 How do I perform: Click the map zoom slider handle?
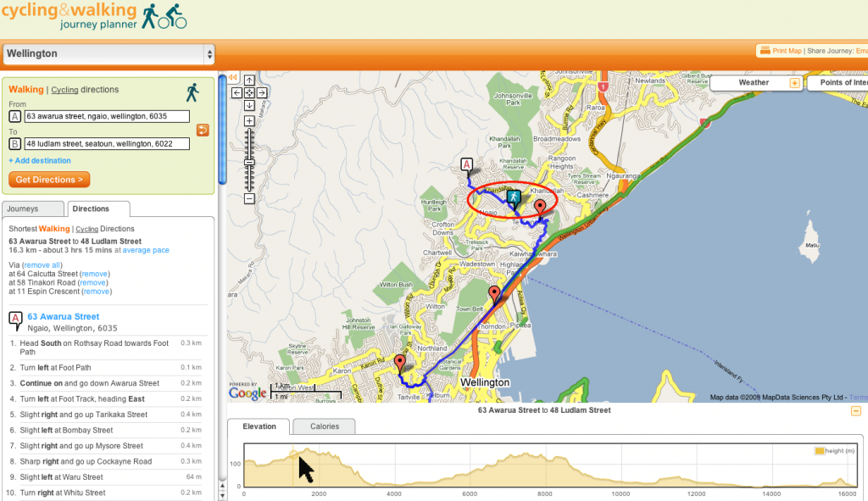(x=249, y=162)
